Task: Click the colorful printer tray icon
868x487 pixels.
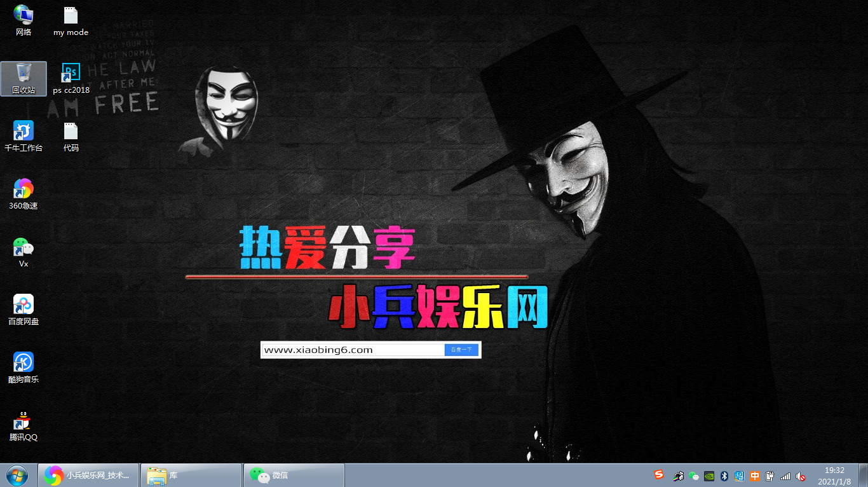Action: pyautogui.click(x=679, y=476)
